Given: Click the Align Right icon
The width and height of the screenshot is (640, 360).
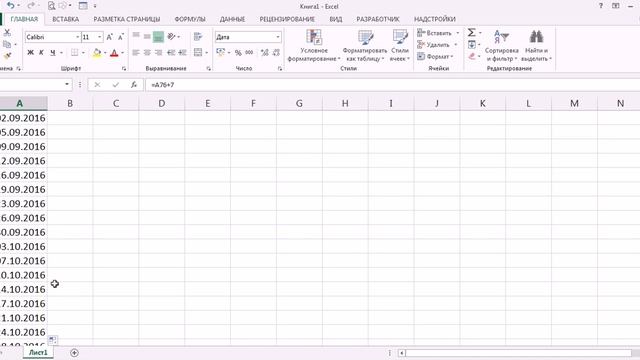Looking at the screenshot, I should 158,53.
